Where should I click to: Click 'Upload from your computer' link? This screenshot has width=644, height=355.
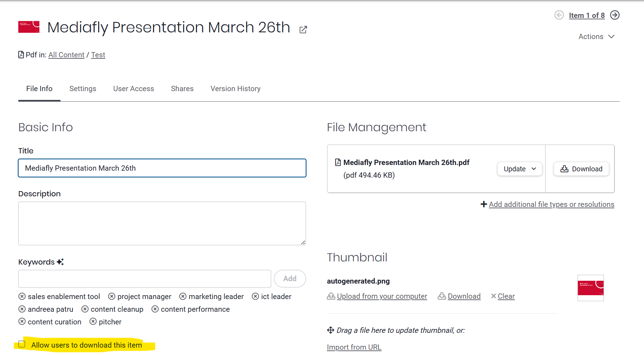382,296
